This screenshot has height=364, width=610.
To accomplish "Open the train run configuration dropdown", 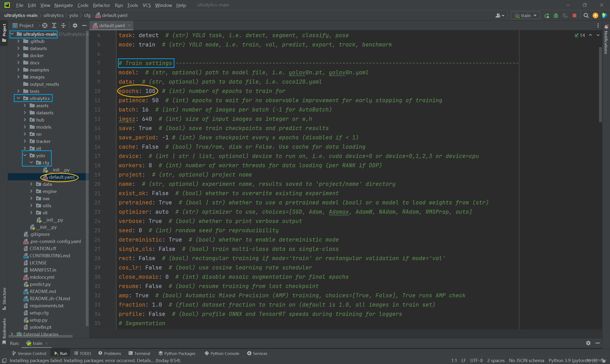I will (525, 16).
